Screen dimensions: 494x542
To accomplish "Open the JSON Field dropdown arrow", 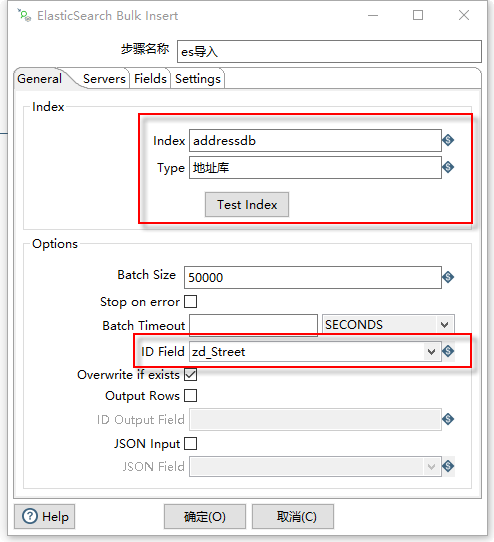I will click(x=431, y=467).
